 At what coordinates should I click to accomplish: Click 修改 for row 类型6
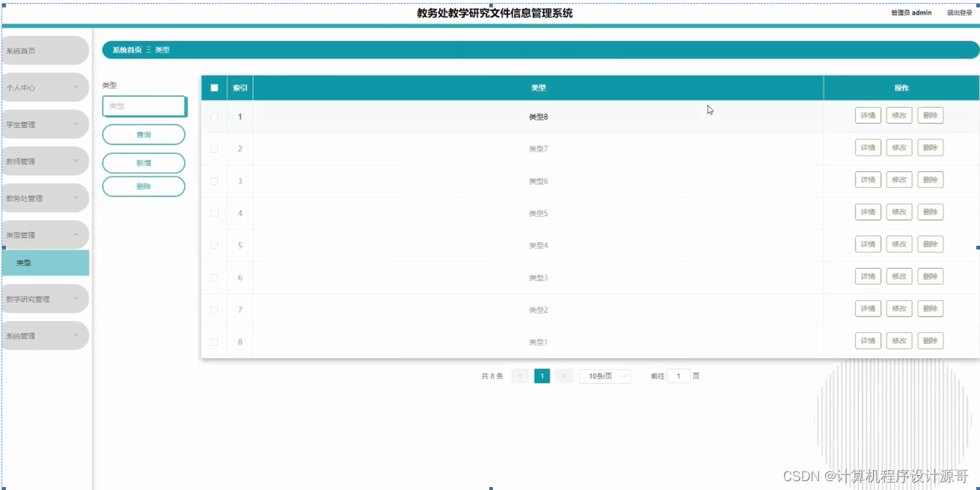click(899, 180)
